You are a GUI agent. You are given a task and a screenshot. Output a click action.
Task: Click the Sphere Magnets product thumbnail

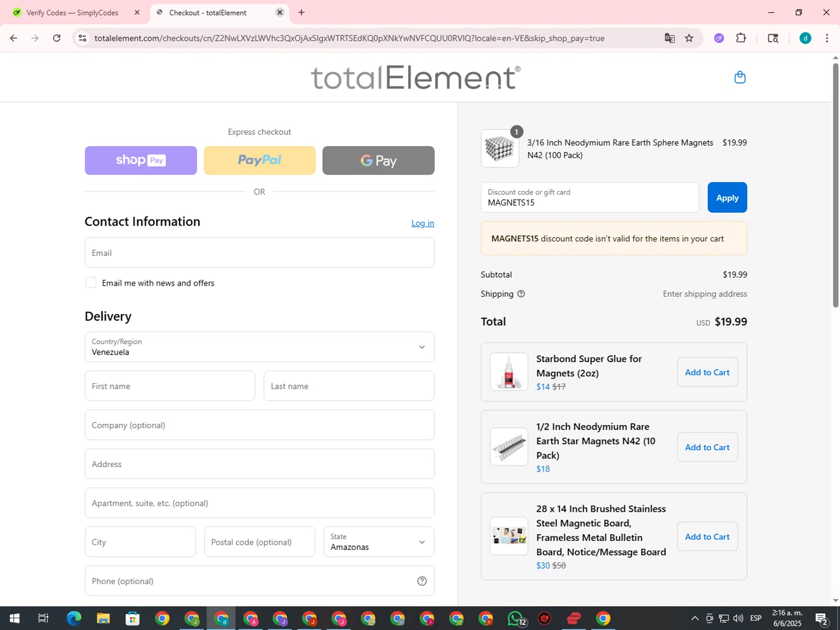click(500, 148)
